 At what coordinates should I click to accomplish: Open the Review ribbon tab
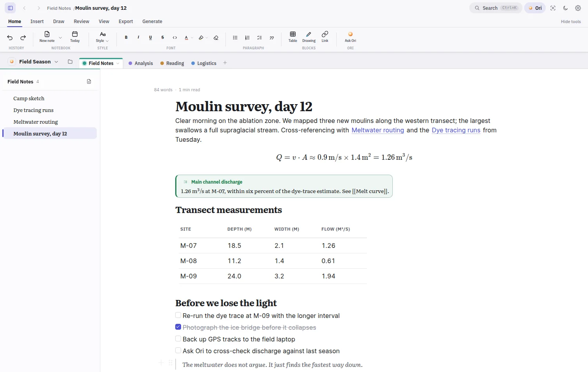[82, 22]
